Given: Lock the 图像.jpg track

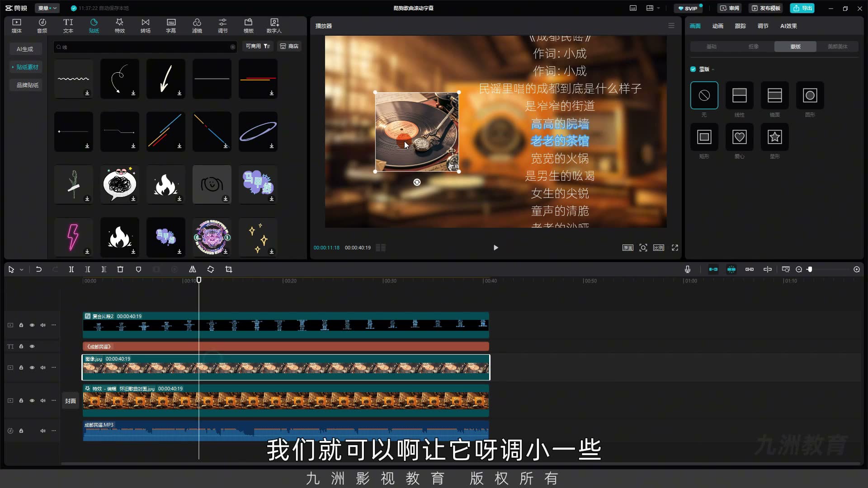Looking at the screenshot, I should [x=21, y=367].
